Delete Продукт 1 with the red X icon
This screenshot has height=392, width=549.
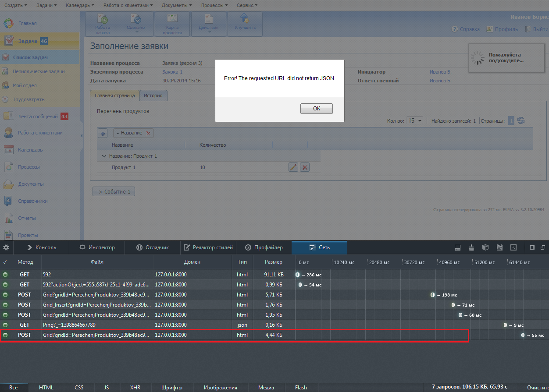tap(305, 167)
